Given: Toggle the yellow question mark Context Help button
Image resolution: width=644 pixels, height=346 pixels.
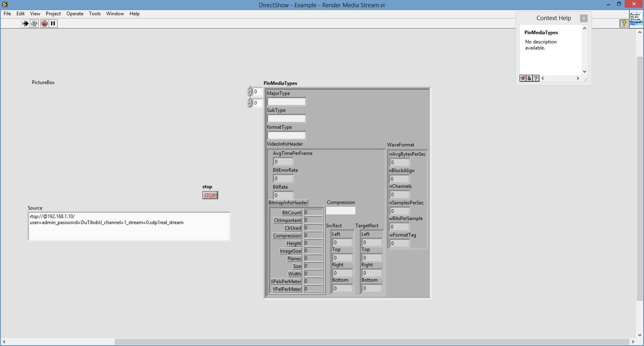Looking at the screenshot, I should 623,23.
